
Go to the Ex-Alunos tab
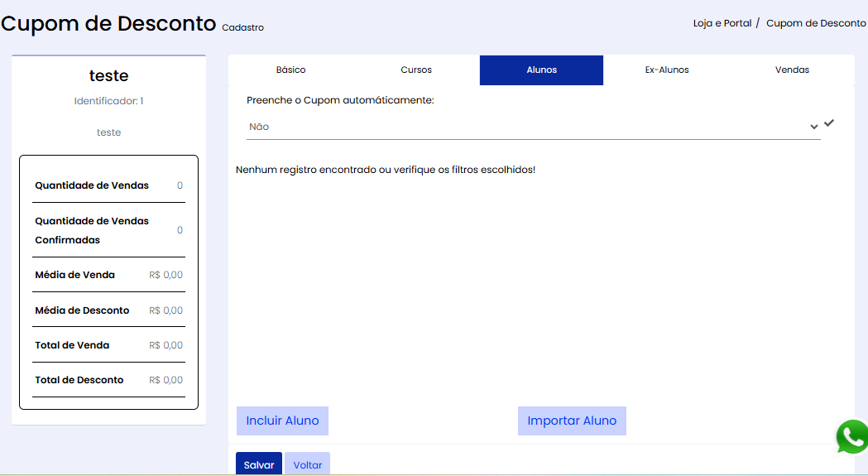[667, 70]
